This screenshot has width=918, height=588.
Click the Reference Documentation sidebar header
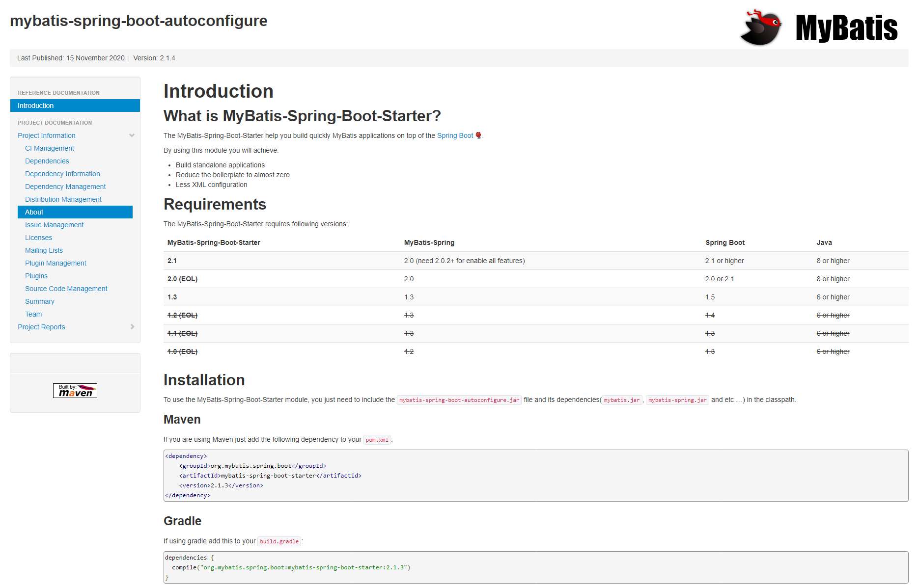tap(58, 93)
